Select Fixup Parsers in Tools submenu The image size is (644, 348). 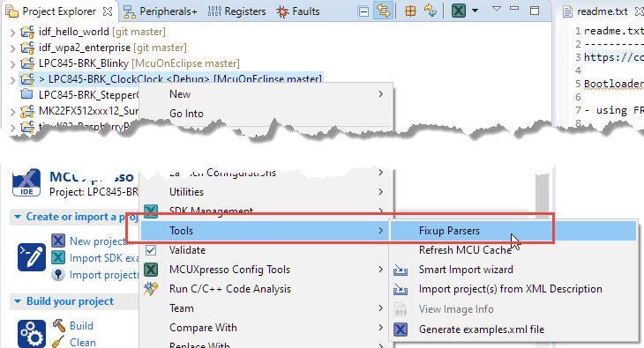pyautogui.click(x=513, y=231)
